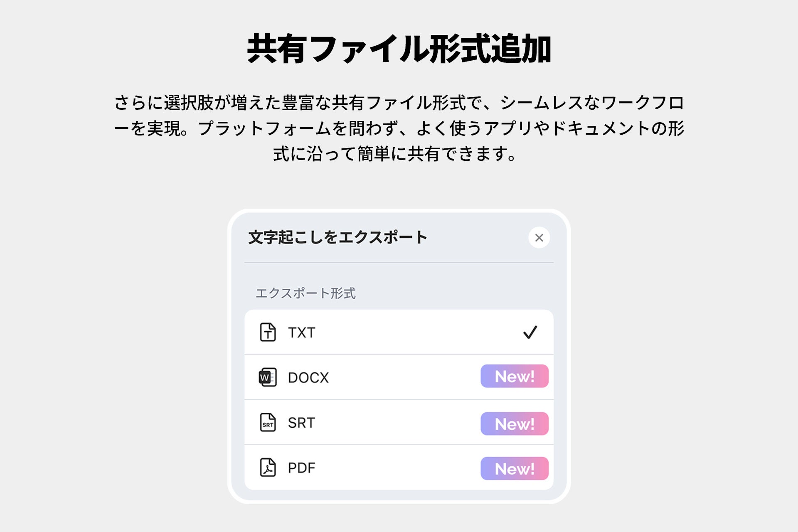Pick the SRT format option text
The height and width of the screenshot is (532, 798).
(x=302, y=423)
